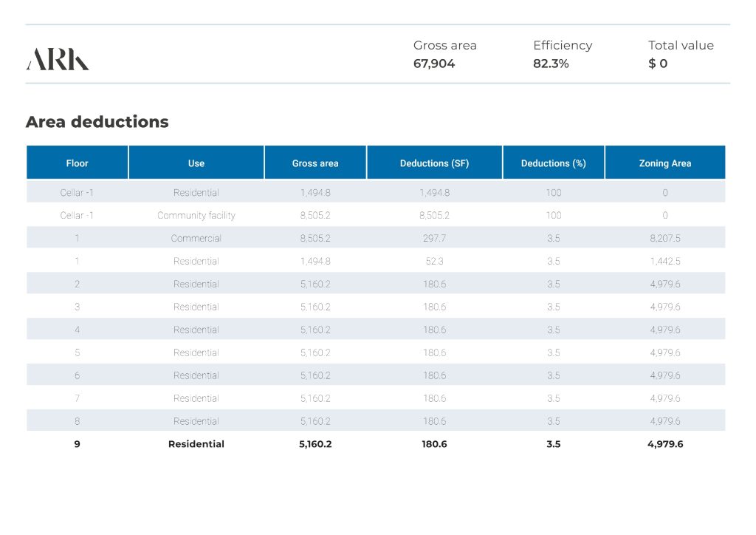Select the Commercial use cell
The image size is (756, 535).
[x=196, y=239]
